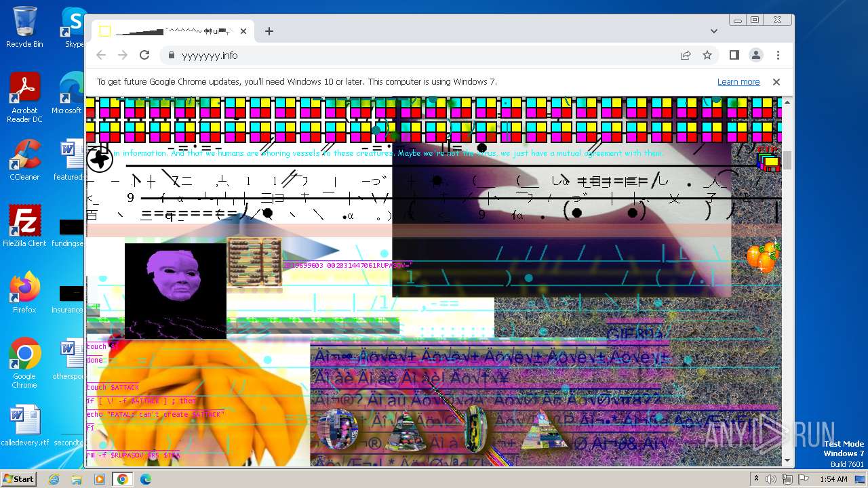
Task: Open Google Chrome desktop shortcut
Action: (24, 363)
